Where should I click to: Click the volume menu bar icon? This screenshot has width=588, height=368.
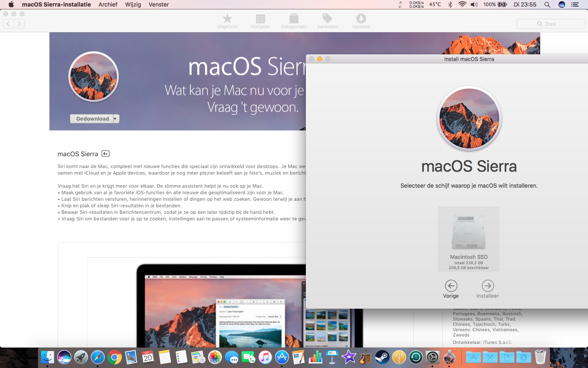click(474, 4)
